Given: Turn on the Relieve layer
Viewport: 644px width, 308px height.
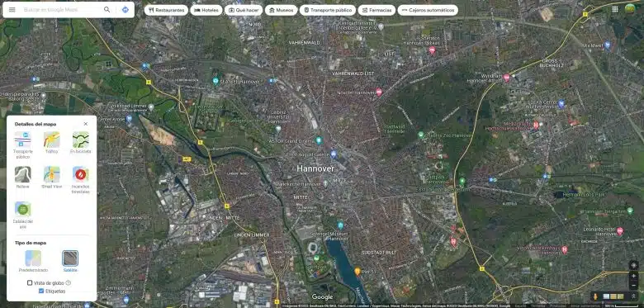Looking at the screenshot, I should click(22, 178).
